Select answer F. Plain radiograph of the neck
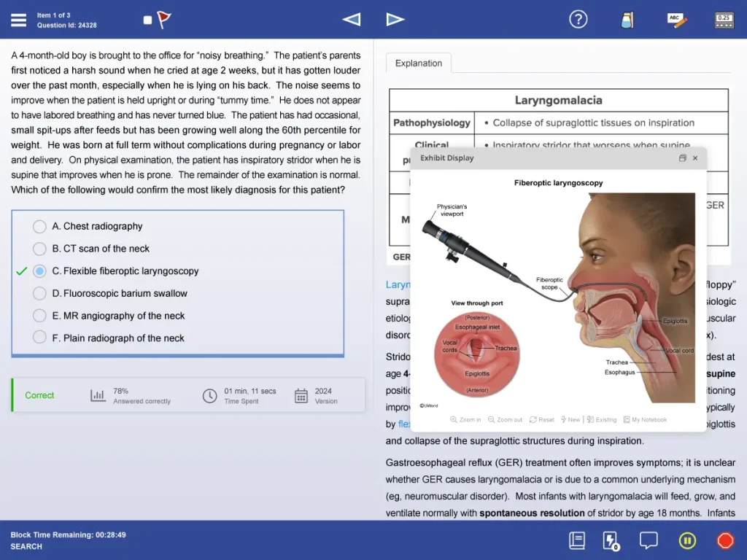The image size is (747, 560). click(x=39, y=338)
